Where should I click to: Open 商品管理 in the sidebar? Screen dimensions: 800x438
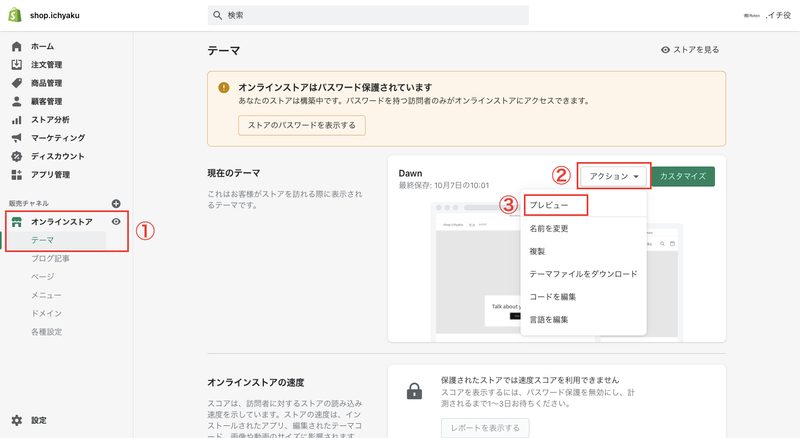tap(46, 83)
